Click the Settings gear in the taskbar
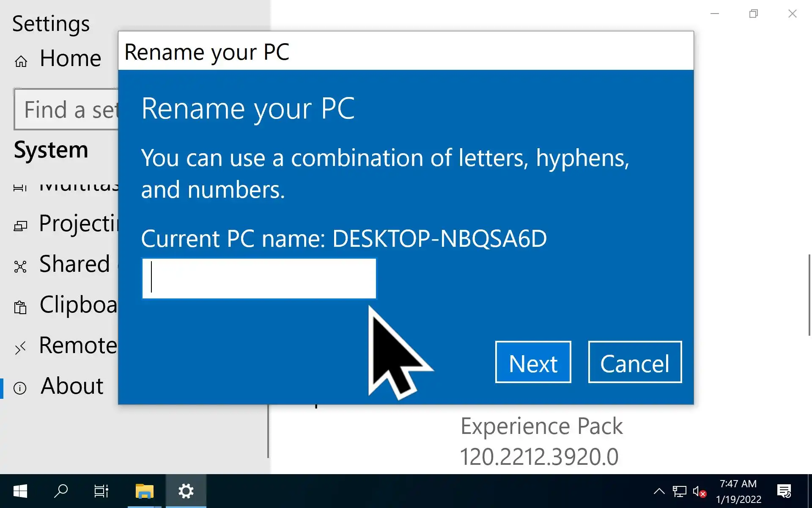812x508 pixels. tap(186, 491)
